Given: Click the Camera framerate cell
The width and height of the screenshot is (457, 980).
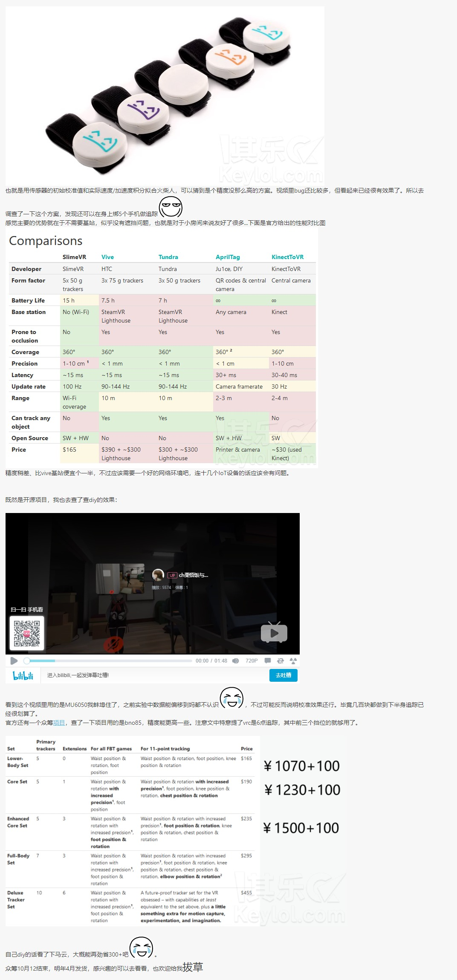Looking at the screenshot, I should (239, 386).
